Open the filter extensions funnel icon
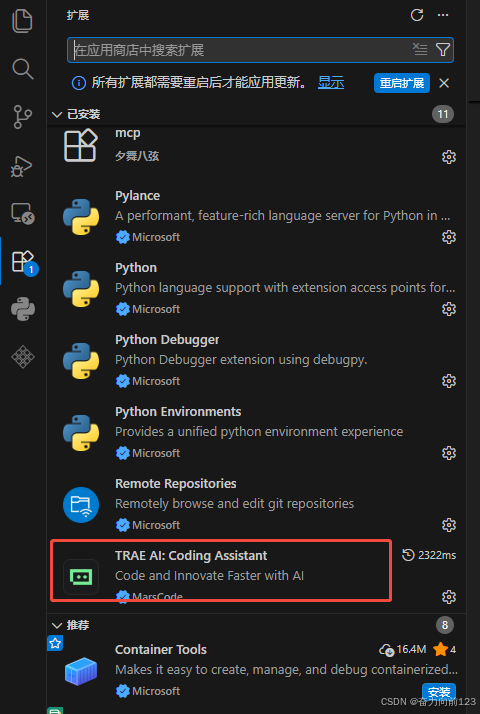This screenshot has height=714, width=480. (x=443, y=49)
